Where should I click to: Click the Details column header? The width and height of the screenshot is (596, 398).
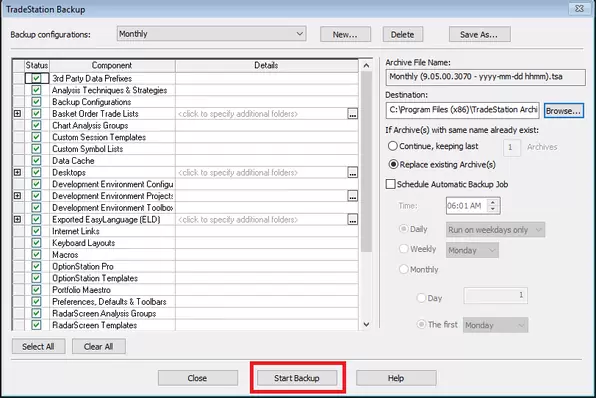click(266, 65)
